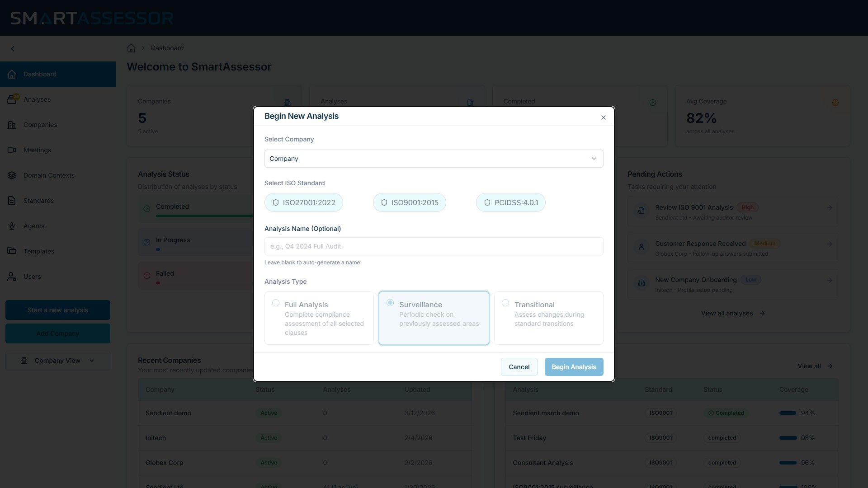Viewport: 868px width, 488px height.
Task: Cancel the new analysis dialog
Action: [519, 367]
